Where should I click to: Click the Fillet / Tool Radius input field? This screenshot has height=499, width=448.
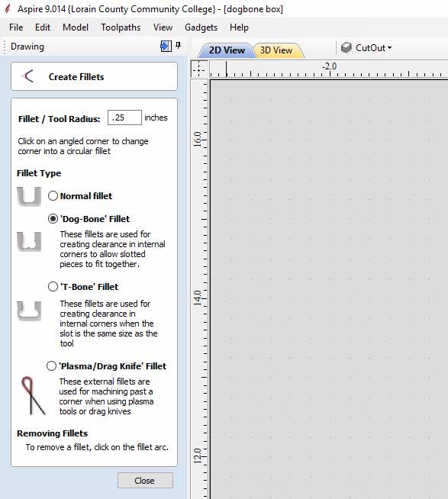124,118
